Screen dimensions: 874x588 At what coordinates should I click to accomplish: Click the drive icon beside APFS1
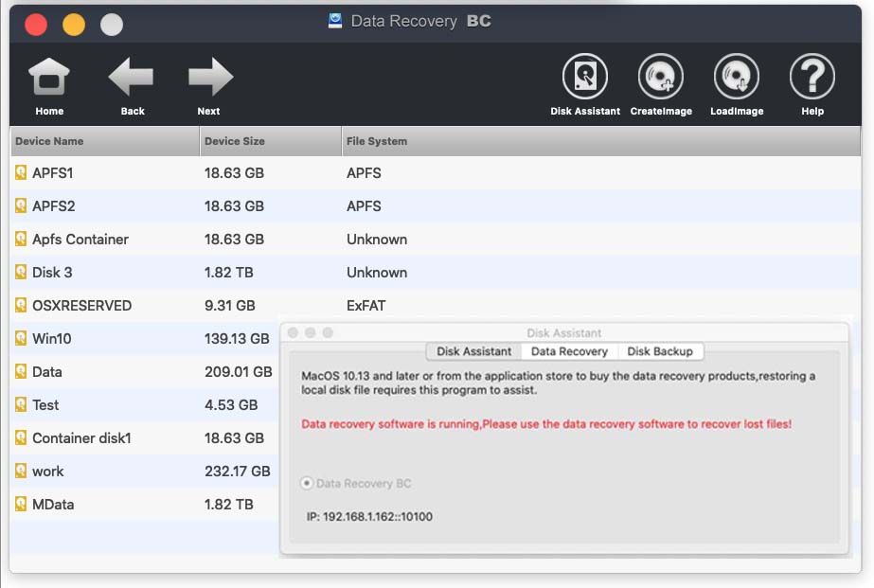coord(21,172)
